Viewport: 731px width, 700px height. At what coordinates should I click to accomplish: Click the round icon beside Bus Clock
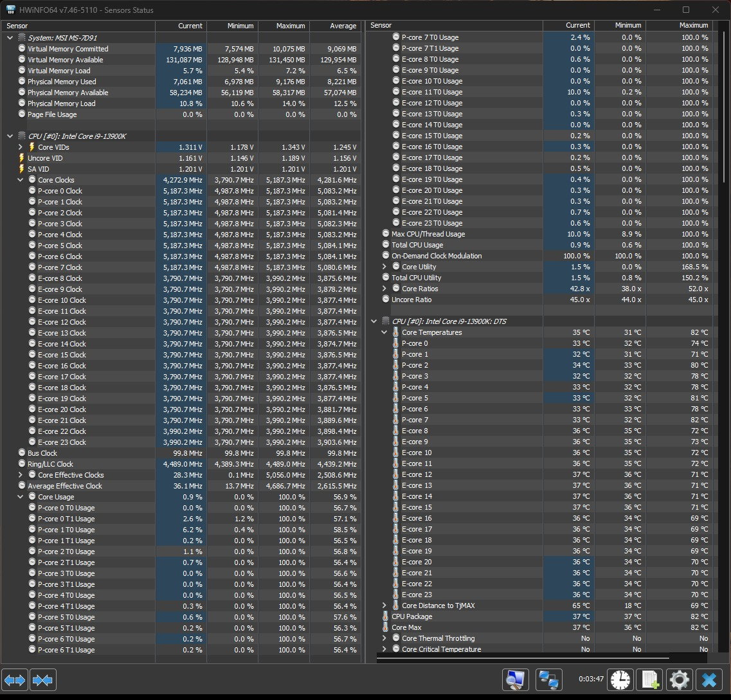22,453
